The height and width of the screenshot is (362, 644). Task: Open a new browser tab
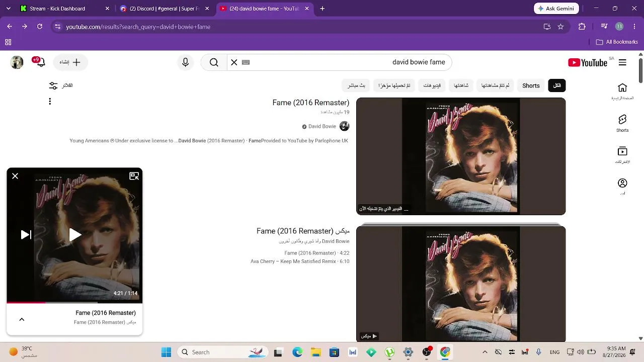323,9
